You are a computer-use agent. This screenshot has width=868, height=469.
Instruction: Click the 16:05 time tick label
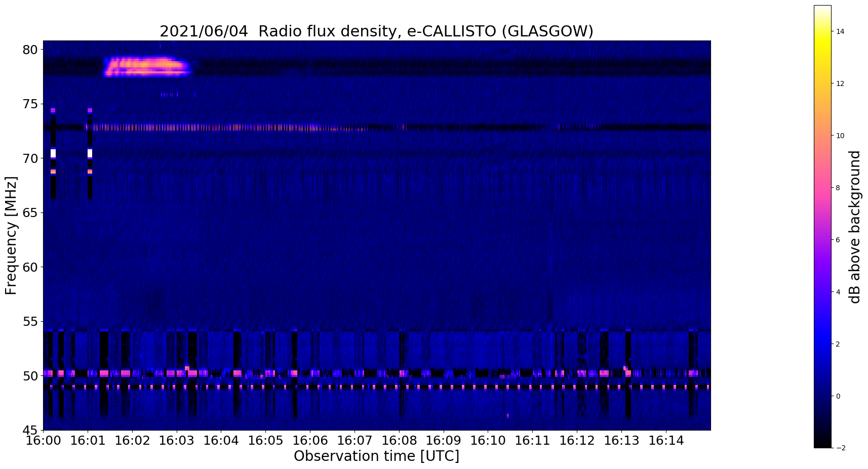266,440
